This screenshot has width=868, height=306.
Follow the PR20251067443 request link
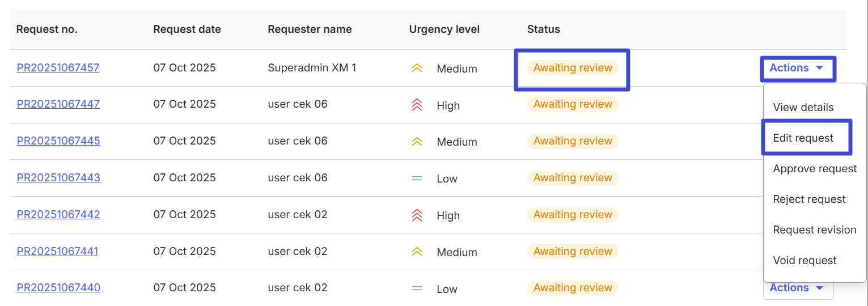[x=58, y=178]
